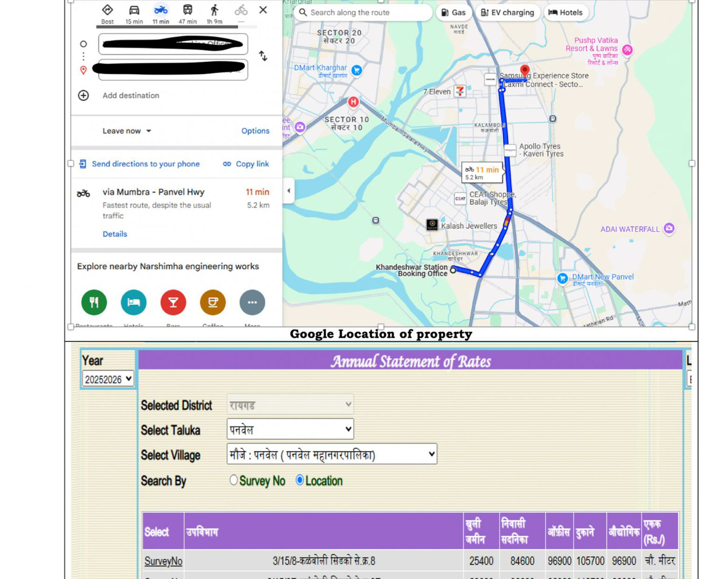Open the Select Village dropdown

point(332,454)
